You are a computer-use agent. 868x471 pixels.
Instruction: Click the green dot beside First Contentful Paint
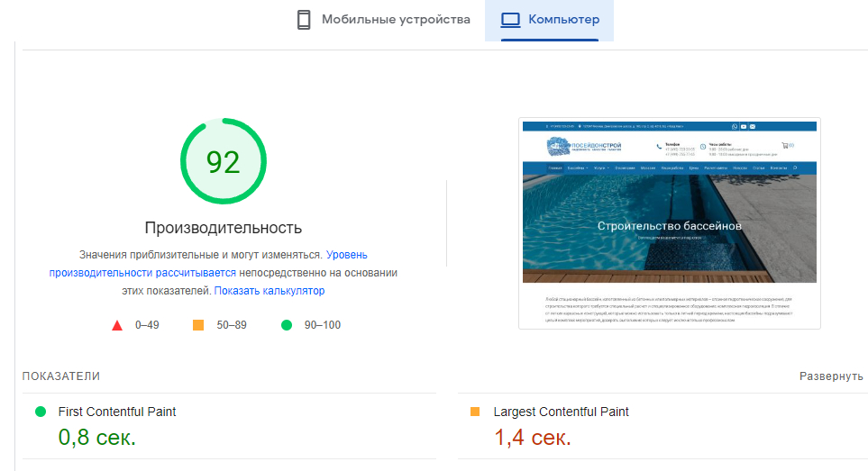tap(41, 412)
